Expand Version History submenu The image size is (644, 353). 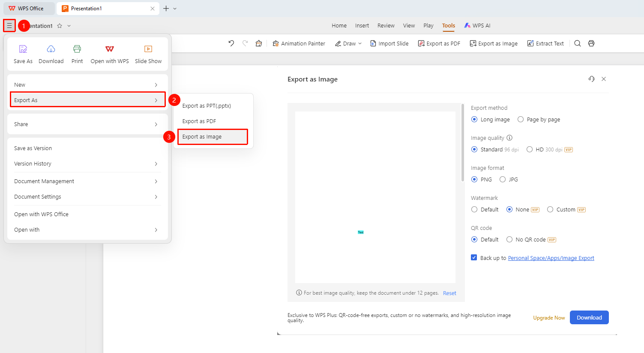[x=87, y=163]
